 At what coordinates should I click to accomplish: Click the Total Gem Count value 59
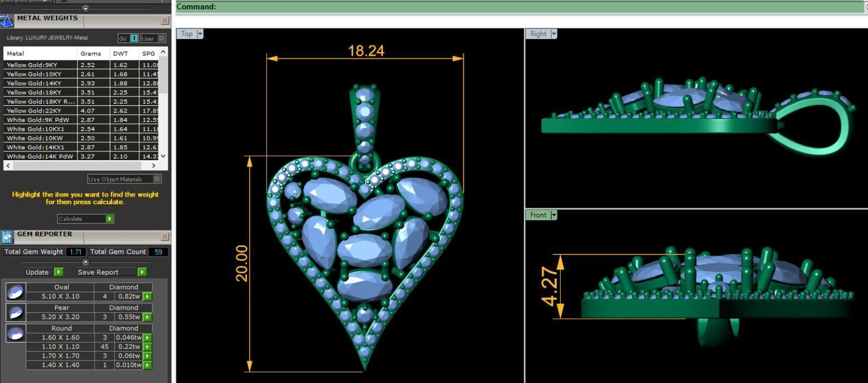tap(159, 252)
